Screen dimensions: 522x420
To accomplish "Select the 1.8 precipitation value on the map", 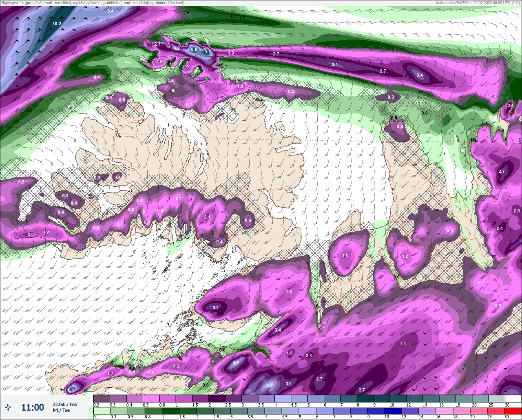I will pyautogui.click(x=290, y=353).
